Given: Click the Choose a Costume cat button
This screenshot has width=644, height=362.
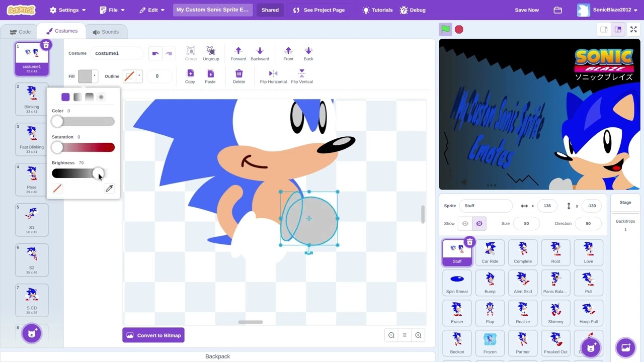Looking at the screenshot, I should 32,333.
